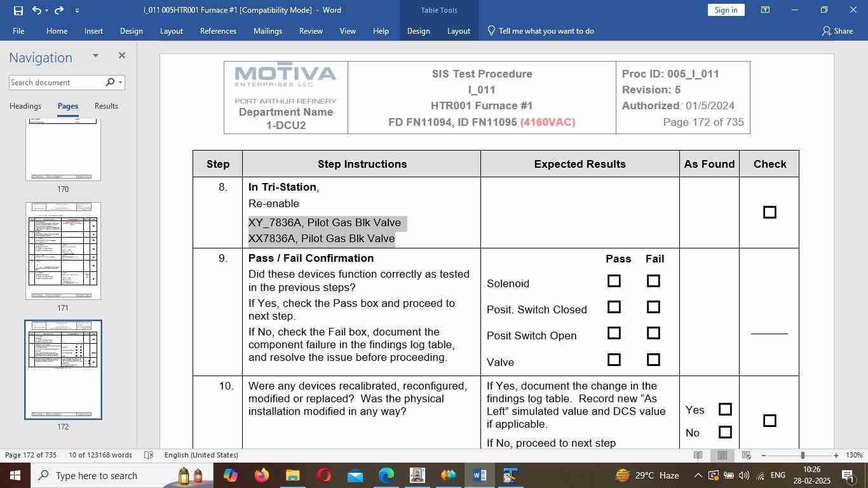Open Table Tools Design tab
The width and height of the screenshot is (868, 488).
click(418, 31)
